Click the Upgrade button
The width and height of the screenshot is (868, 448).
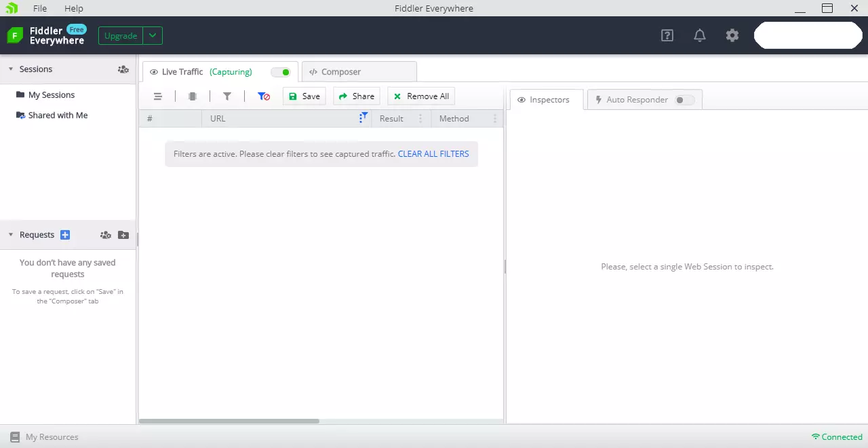(x=121, y=36)
